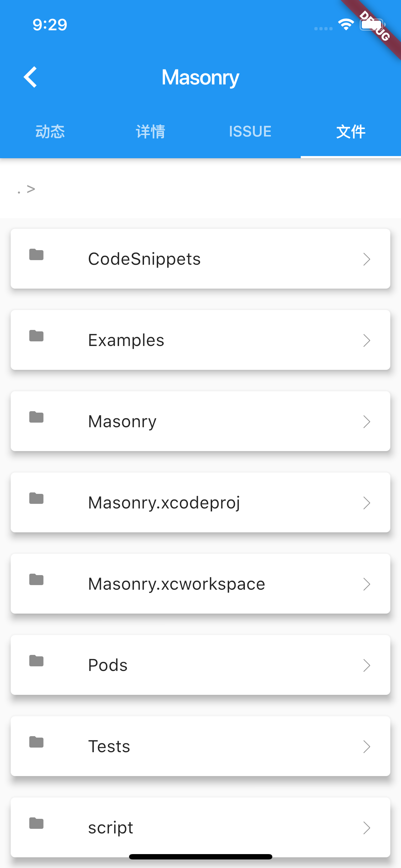Tap the Wi-Fi status icon
401x868 pixels.
coord(346,25)
